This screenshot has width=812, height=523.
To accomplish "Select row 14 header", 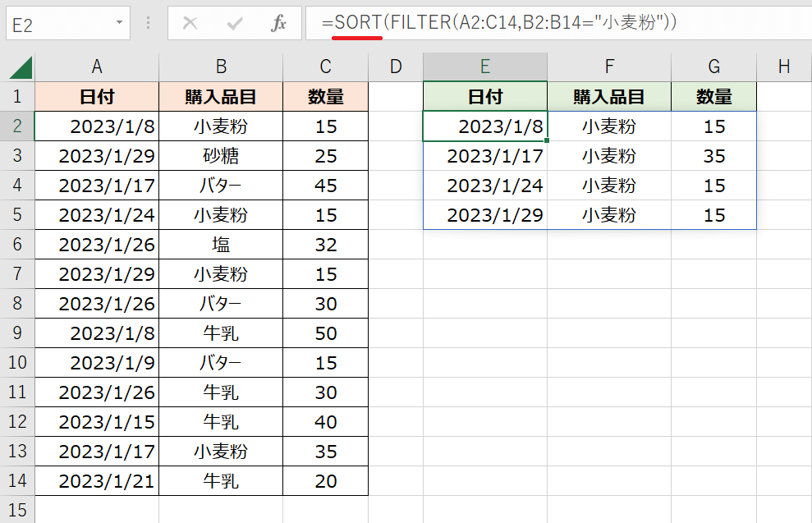I will [x=17, y=481].
